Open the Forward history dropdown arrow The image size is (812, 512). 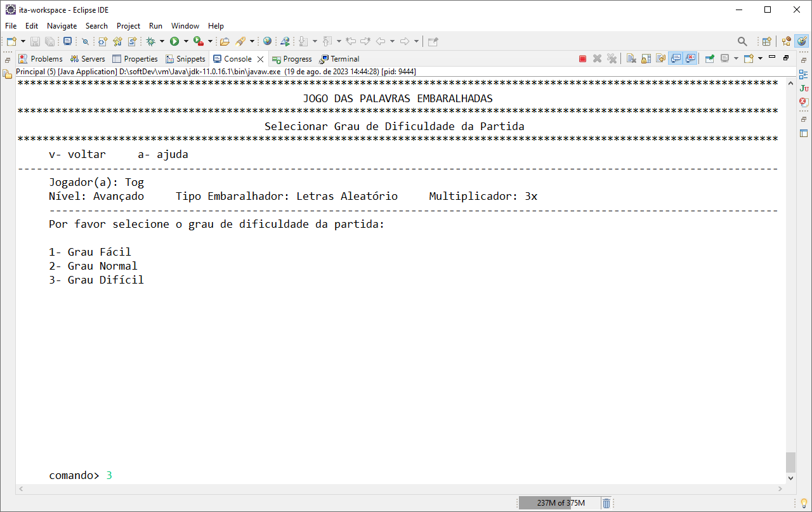click(x=416, y=41)
